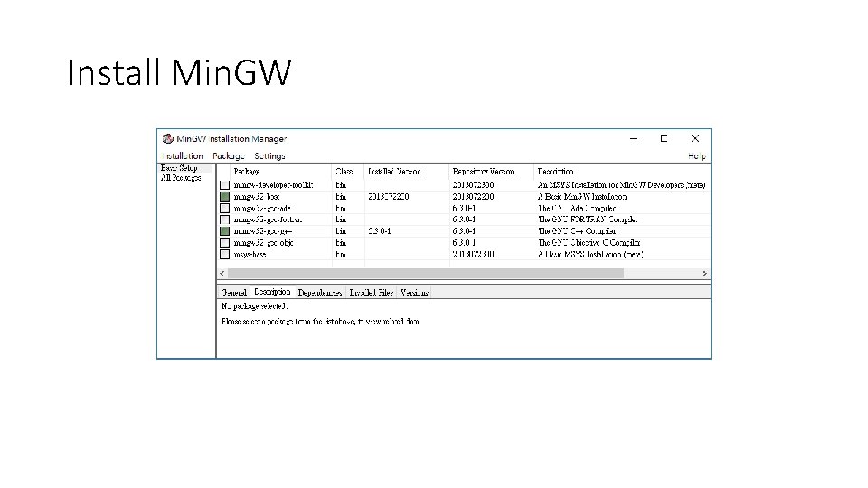Screen dimensions: 868x488
Task: Toggle the mingw32-gcc-objc checkbox
Action: (x=224, y=243)
